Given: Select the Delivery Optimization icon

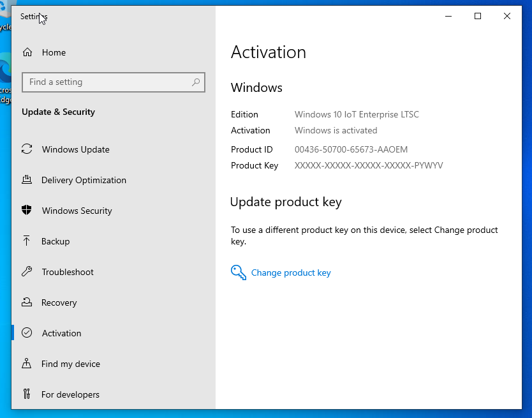Looking at the screenshot, I should coord(27,180).
